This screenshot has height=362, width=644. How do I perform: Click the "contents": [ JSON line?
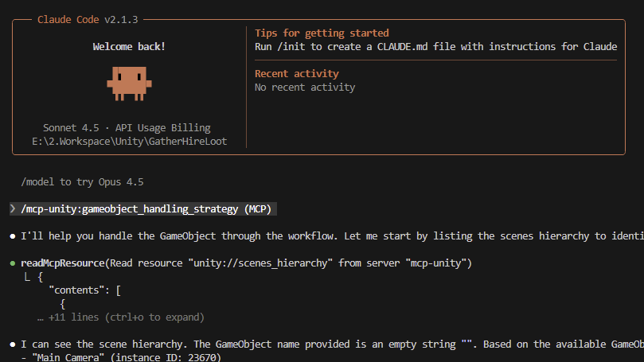(x=84, y=290)
